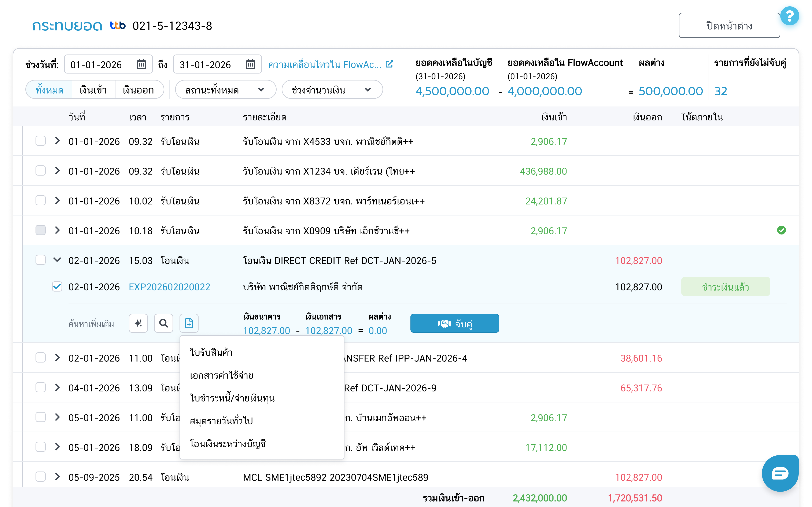Viewport: 812px width, 507px height.
Task: Click the create new document icon
Action: 189,323
